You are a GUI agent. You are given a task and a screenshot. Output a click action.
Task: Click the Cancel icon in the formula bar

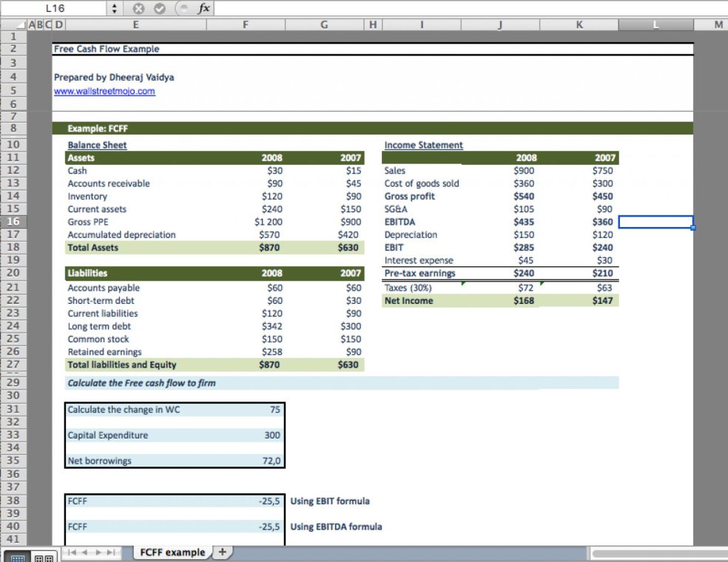pos(139,9)
